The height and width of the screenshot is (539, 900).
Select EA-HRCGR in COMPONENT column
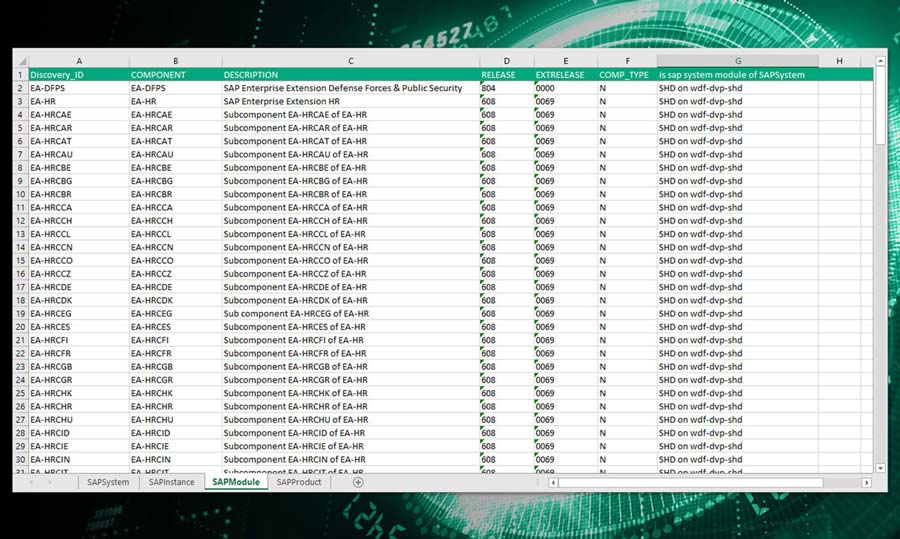point(176,379)
